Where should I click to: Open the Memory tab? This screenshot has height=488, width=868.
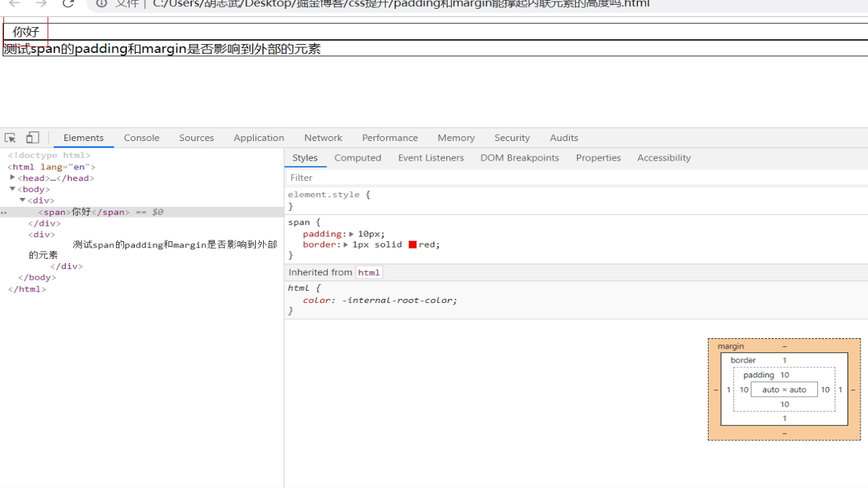pos(456,138)
